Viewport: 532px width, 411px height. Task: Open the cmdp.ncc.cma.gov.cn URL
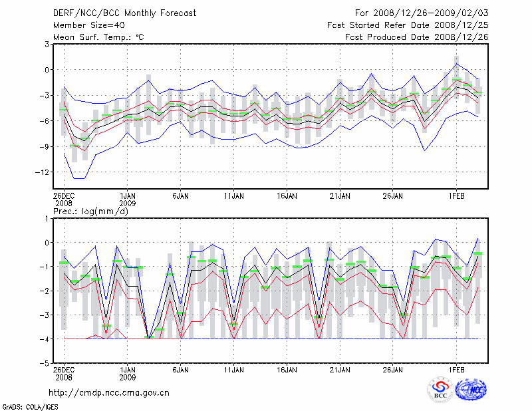tap(109, 393)
